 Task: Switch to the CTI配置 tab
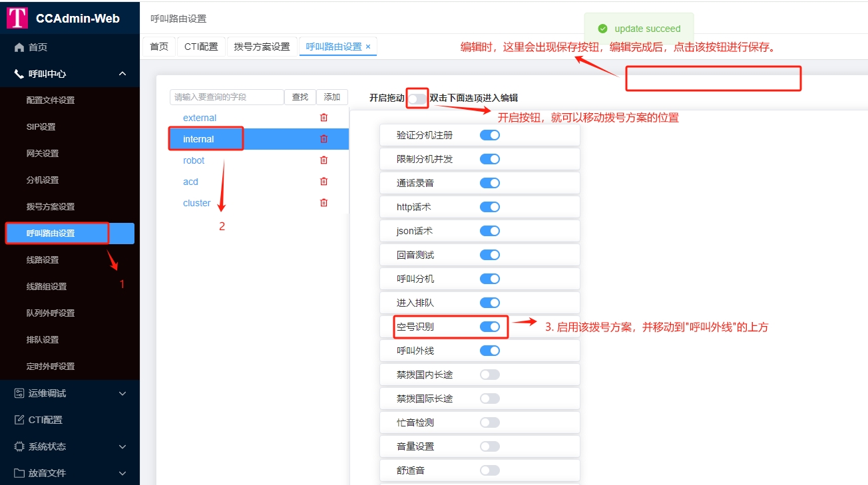pos(200,47)
